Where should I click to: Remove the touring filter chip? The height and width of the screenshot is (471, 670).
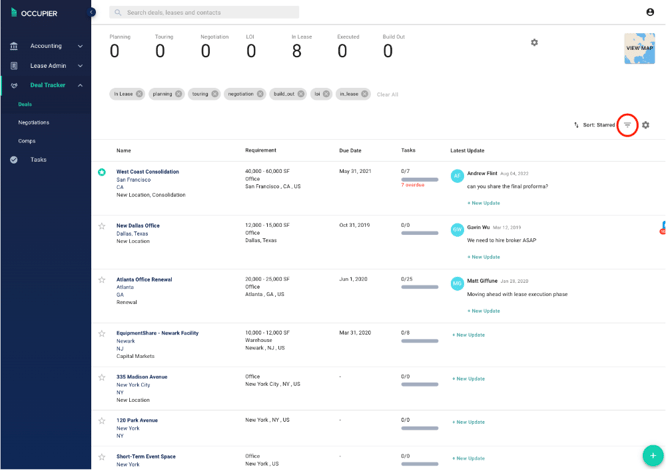[215, 94]
